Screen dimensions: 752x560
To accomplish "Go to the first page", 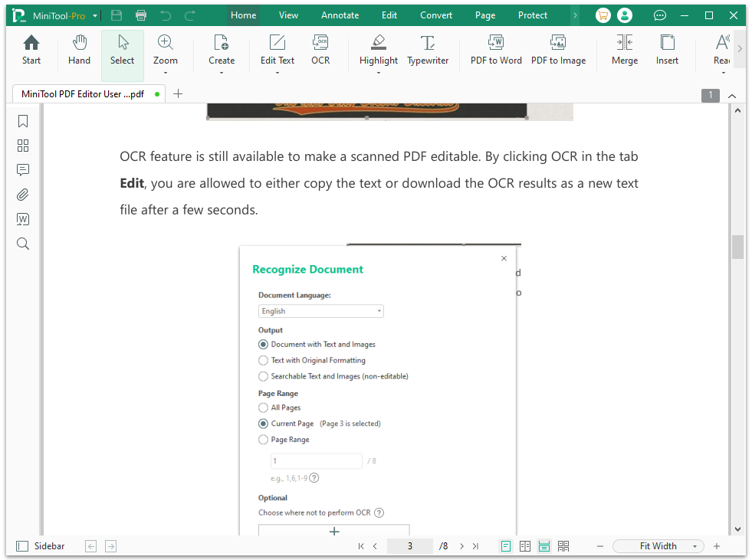I will pos(361,546).
